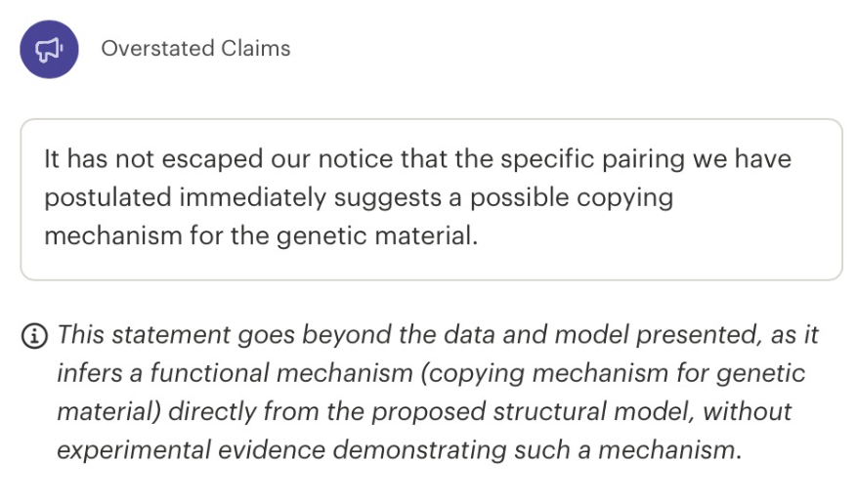
Task: Click the line starting "infers a functional mechanism"
Action: click(430, 373)
